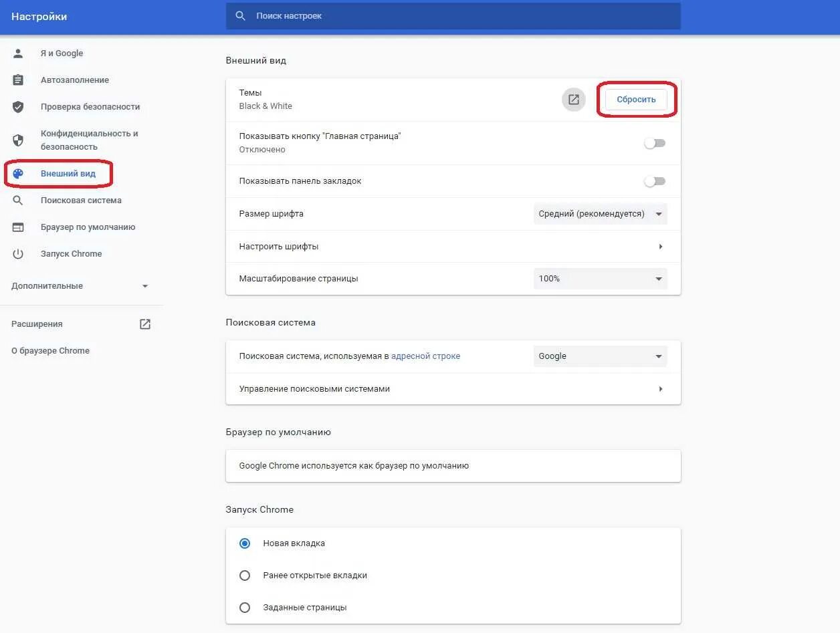Open Конфиденциальность и безопасность in sidebar
840x633 pixels.
(90, 140)
